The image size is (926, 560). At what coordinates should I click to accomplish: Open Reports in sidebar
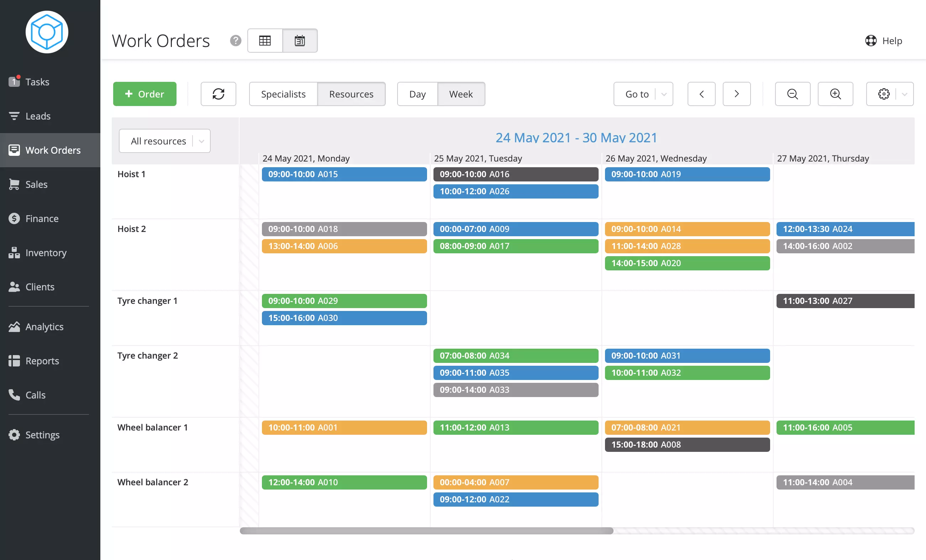tap(50, 360)
